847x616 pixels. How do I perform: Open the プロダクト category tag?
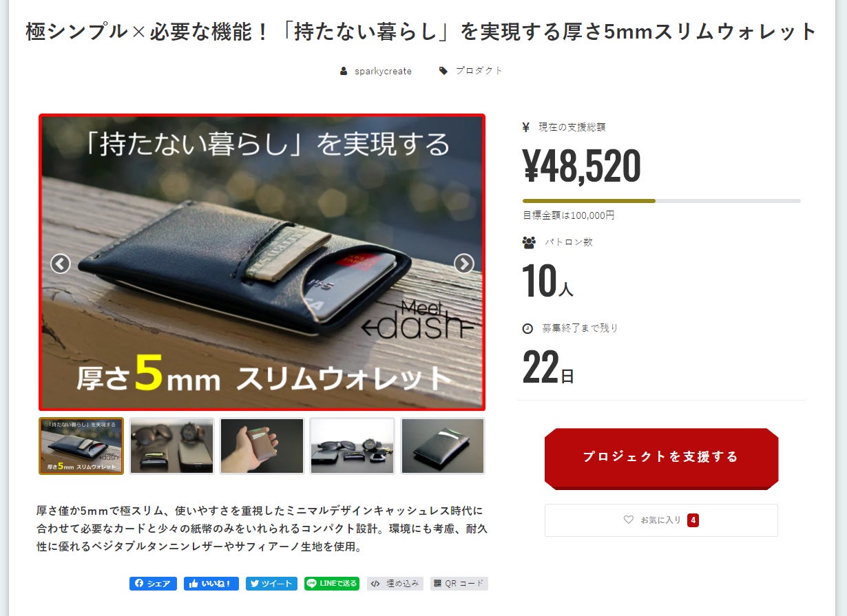[479, 71]
